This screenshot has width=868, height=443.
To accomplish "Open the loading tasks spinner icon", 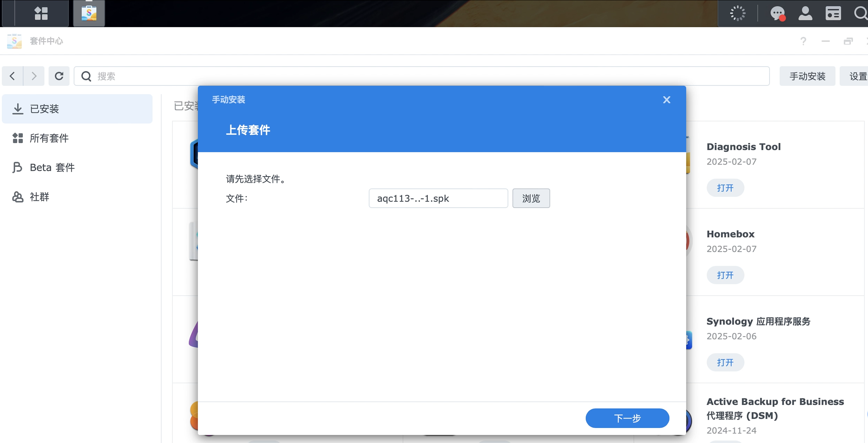I will click(738, 14).
